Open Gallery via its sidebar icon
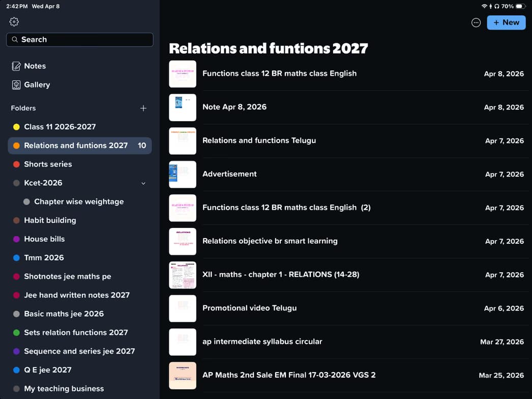 (16, 85)
